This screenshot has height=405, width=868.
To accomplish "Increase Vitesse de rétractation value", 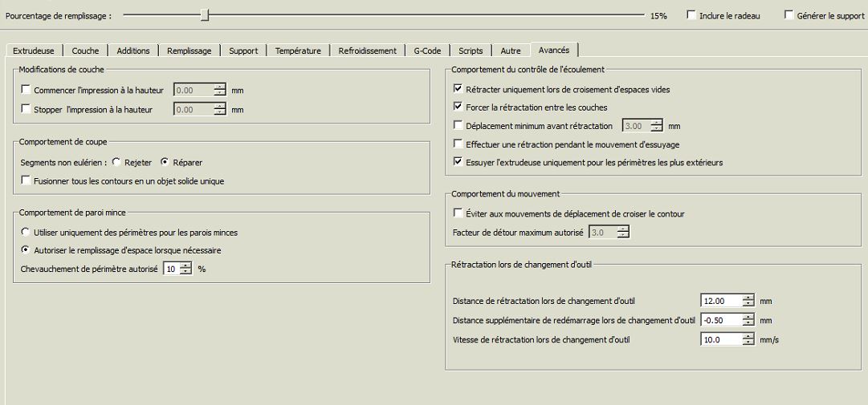I will click(748, 337).
